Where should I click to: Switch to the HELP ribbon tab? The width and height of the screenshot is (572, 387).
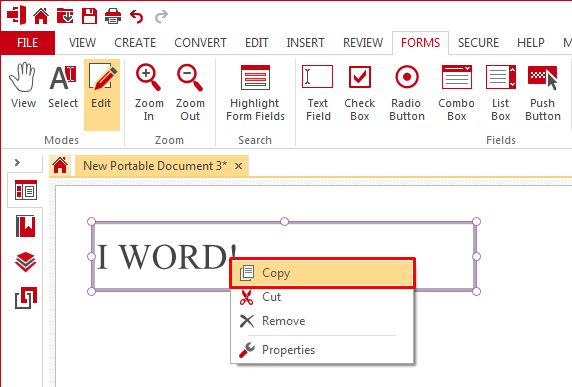point(531,43)
